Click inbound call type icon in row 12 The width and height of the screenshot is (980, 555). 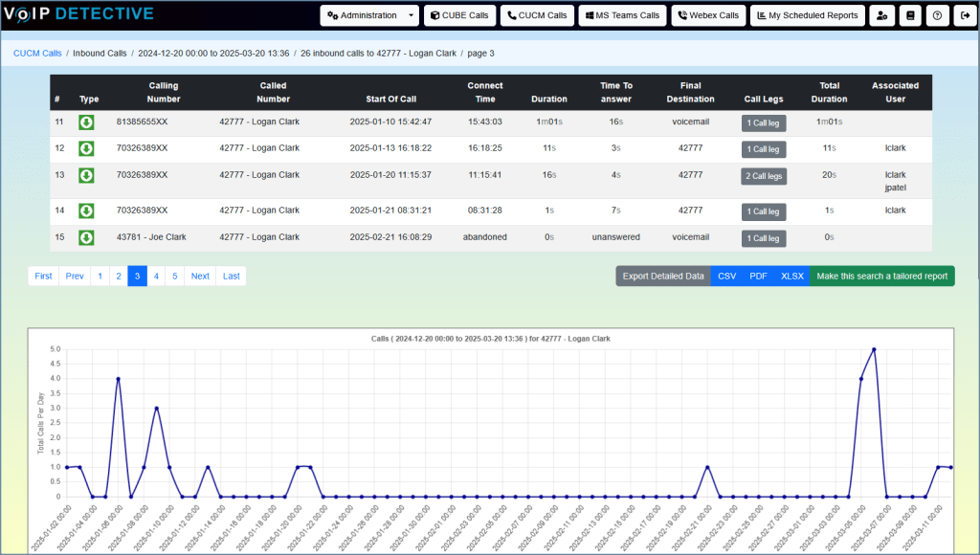pos(86,148)
